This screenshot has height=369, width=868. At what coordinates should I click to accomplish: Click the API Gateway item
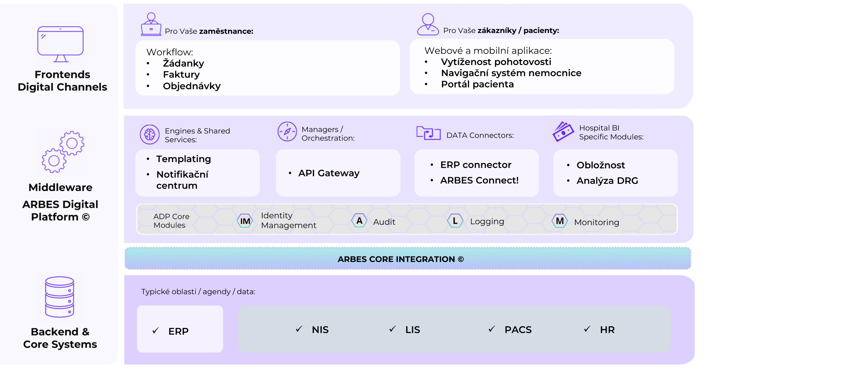329,173
